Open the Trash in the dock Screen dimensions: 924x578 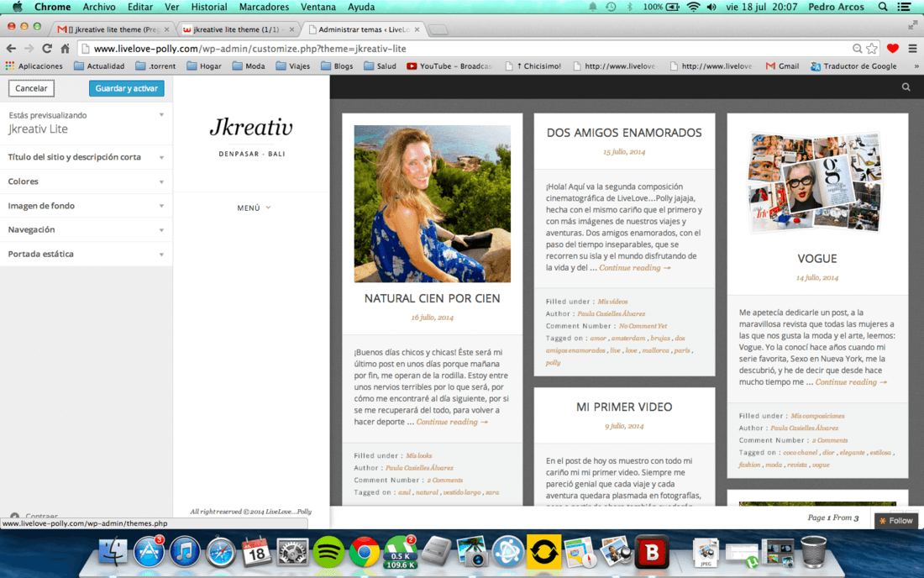point(813,552)
